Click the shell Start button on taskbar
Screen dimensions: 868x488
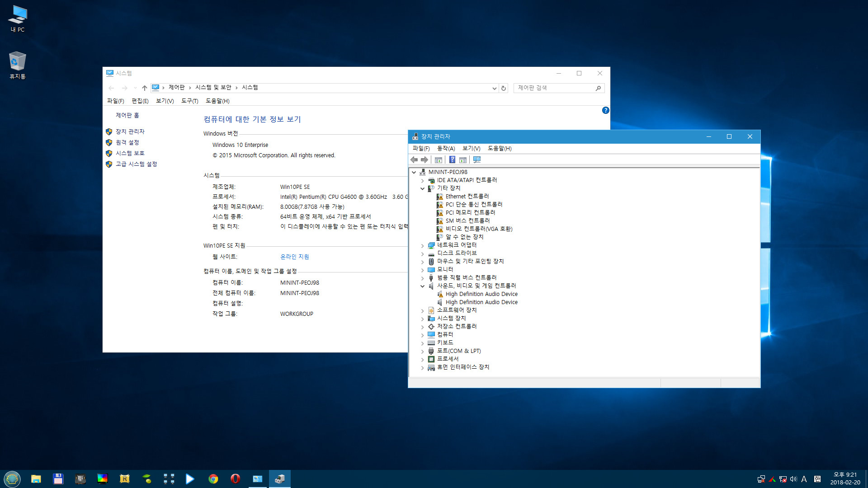(x=12, y=479)
